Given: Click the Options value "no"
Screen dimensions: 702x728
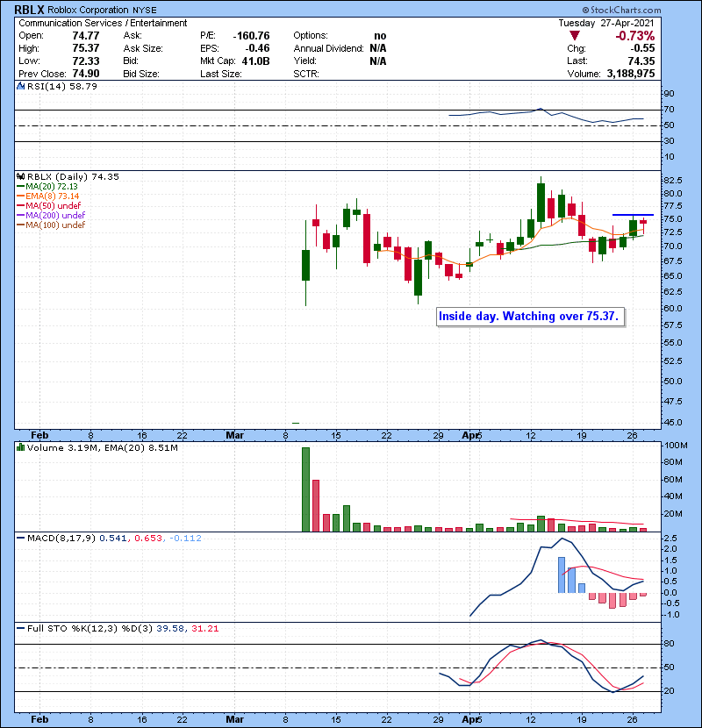Looking at the screenshot, I should [x=380, y=36].
